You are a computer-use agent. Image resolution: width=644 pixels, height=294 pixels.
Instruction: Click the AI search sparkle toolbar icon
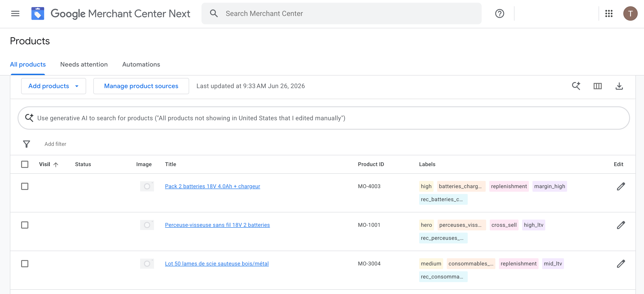576,86
